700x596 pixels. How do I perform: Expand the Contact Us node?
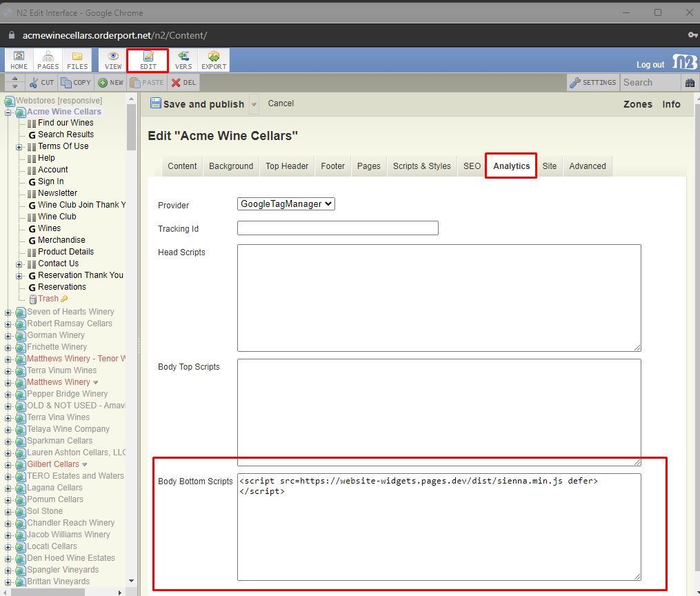19,264
